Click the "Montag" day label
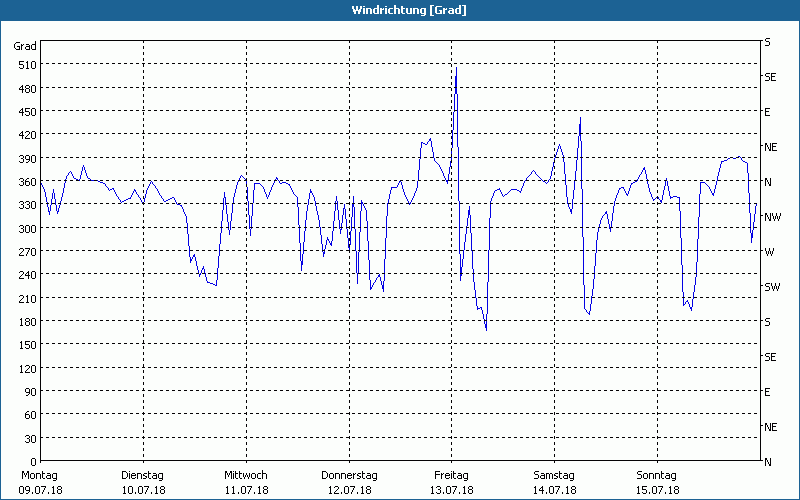This screenshot has height=500, width=800. (x=39, y=476)
